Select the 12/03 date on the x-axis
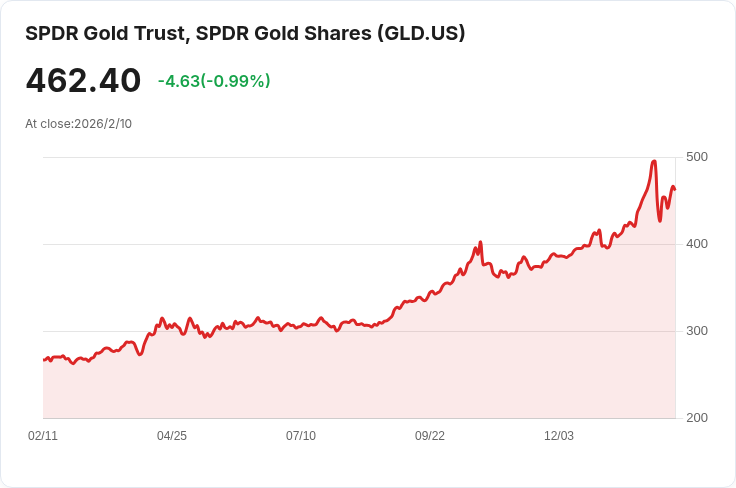 point(559,436)
